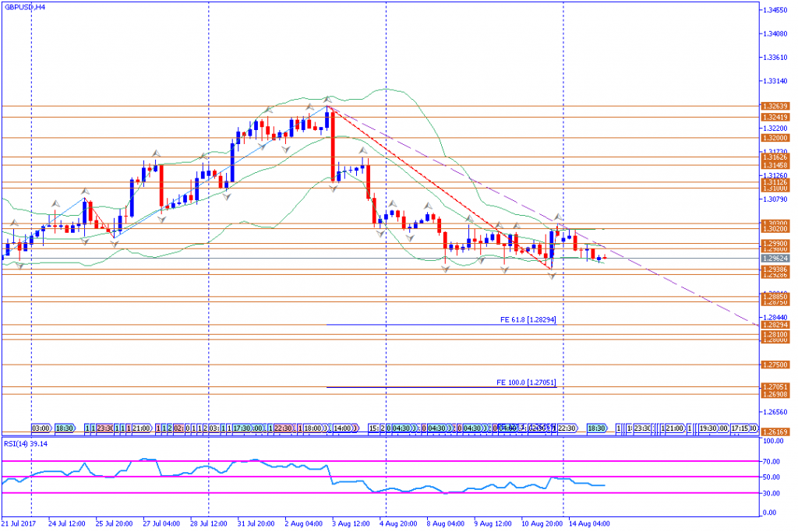Image resolution: width=798 pixels, height=532 pixels.
Task: Select the 03:00 event marker at the far left
Action: click(41, 428)
